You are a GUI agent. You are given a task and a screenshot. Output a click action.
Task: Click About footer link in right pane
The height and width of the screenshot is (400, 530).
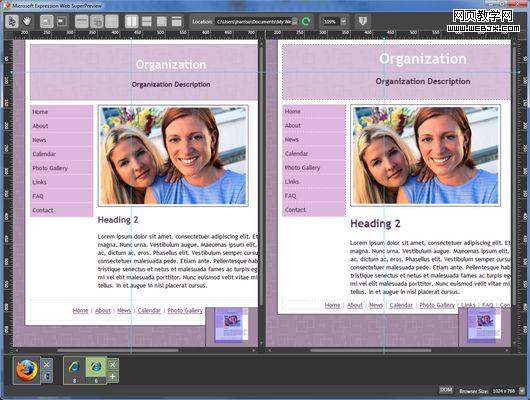(x=355, y=305)
